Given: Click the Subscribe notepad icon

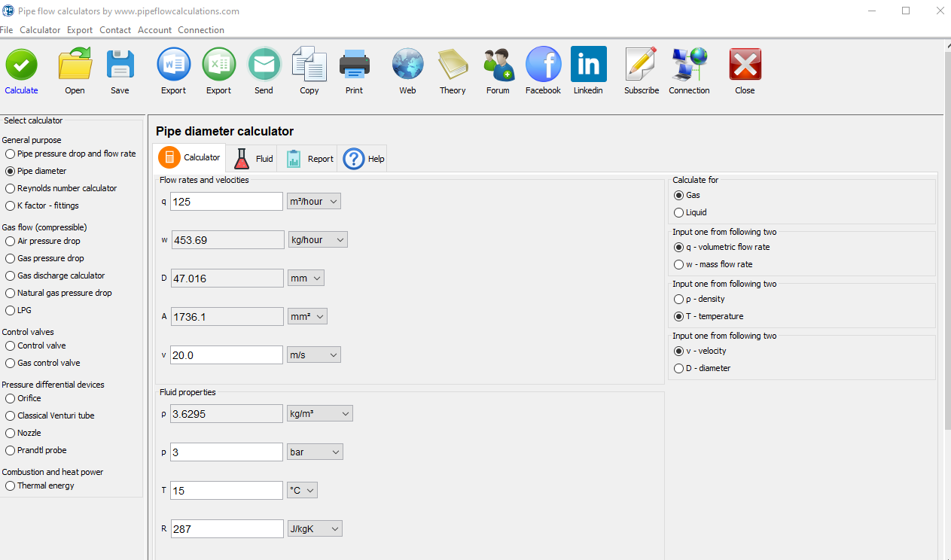Looking at the screenshot, I should [x=641, y=65].
